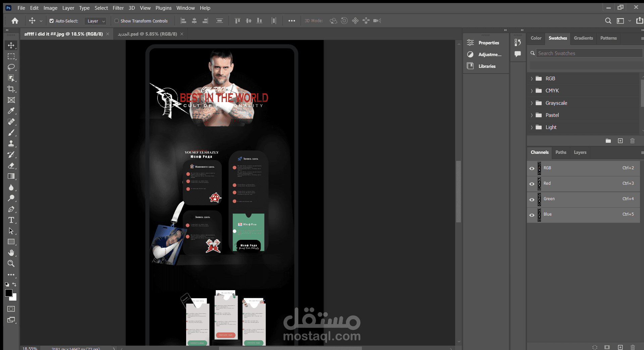644x350 pixels.
Task: Select the Rectangular Marquee tool
Action: pos(11,56)
